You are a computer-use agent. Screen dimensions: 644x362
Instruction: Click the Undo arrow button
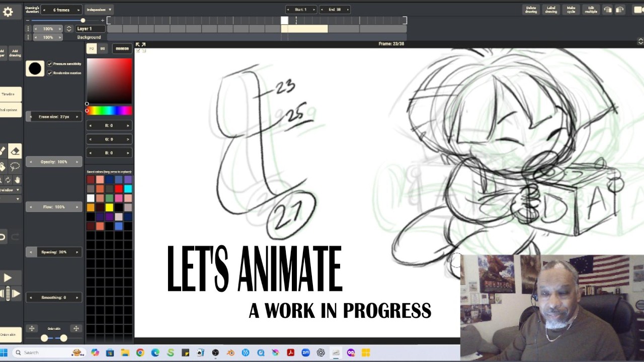click(x=3, y=237)
